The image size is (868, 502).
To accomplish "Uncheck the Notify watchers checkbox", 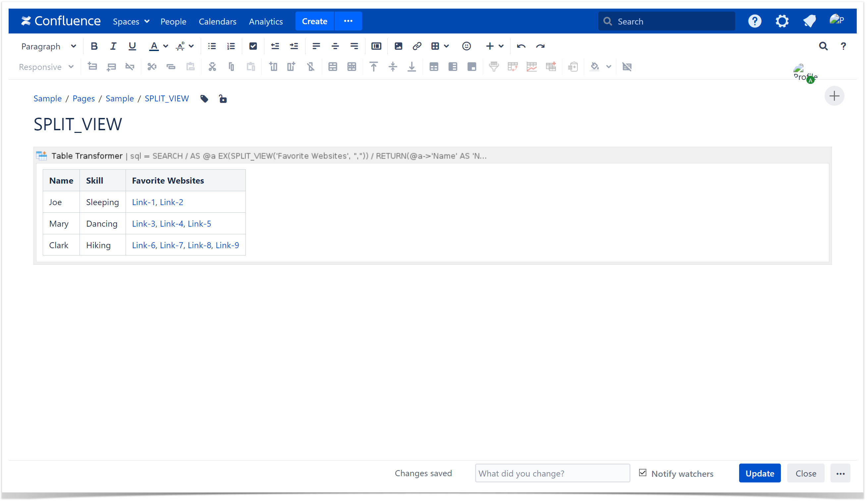I will pyautogui.click(x=643, y=473).
